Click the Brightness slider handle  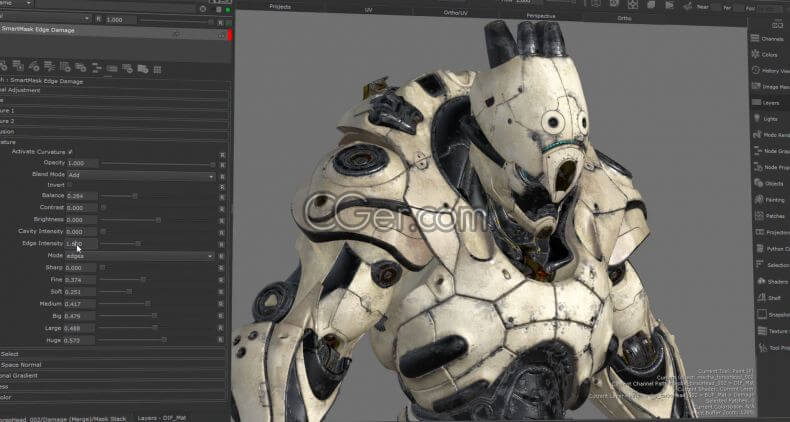point(158,220)
